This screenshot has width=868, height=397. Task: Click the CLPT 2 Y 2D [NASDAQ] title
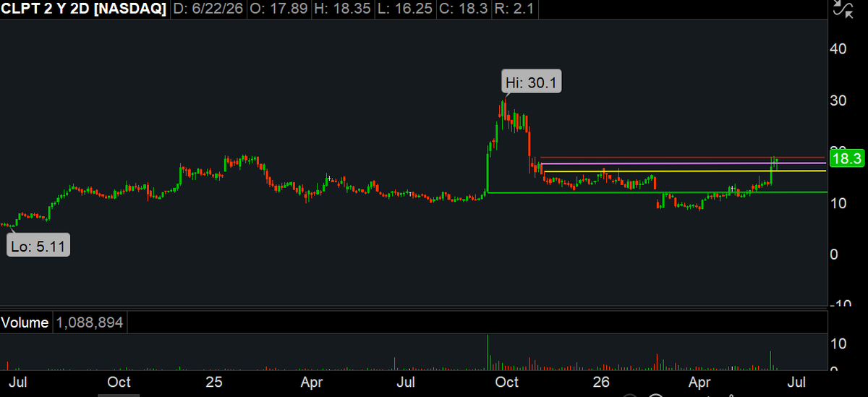[x=83, y=9]
